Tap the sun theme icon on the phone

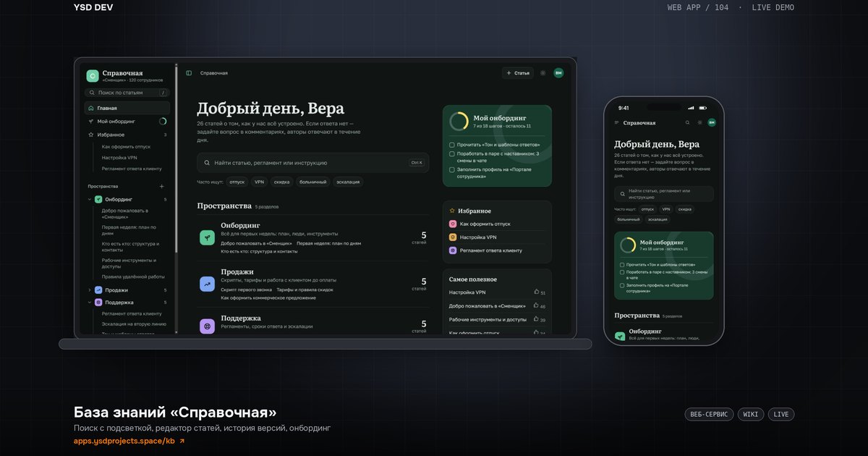pos(699,123)
